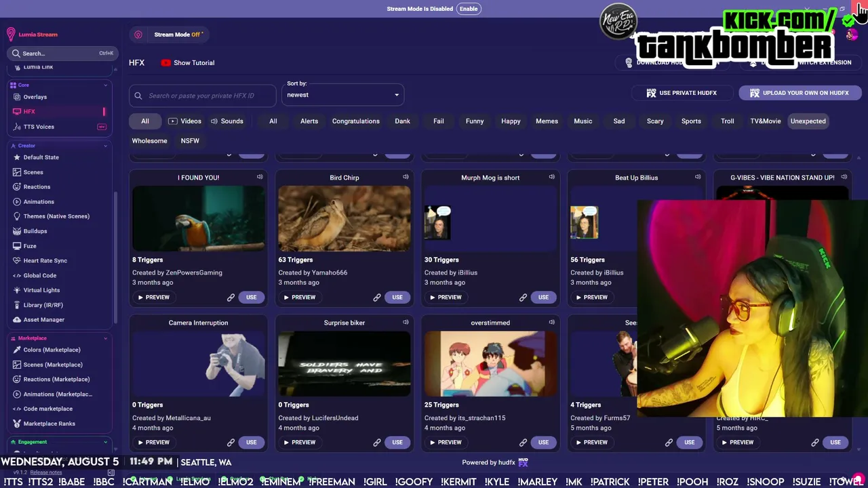Click the HFX list scroll-up arrow

(859, 157)
